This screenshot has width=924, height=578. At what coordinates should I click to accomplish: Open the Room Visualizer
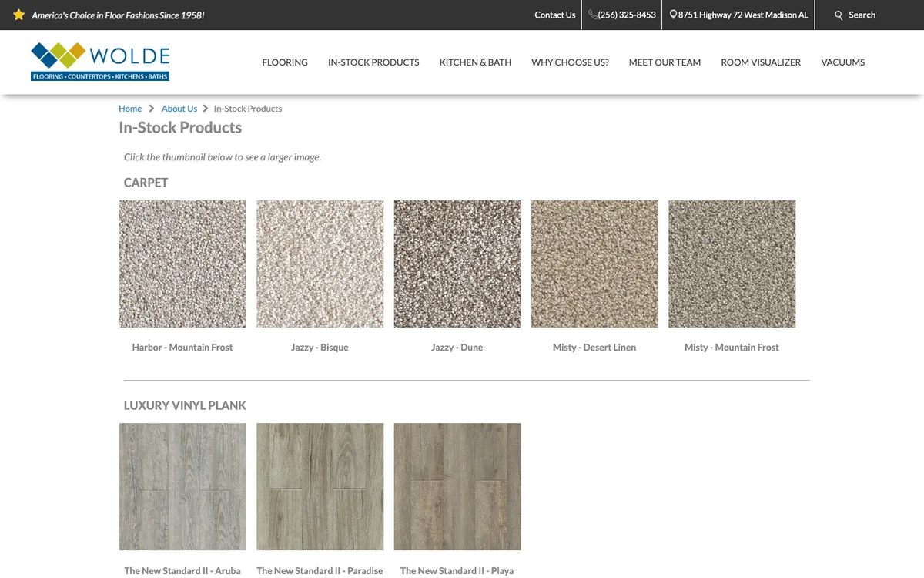click(x=761, y=62)
